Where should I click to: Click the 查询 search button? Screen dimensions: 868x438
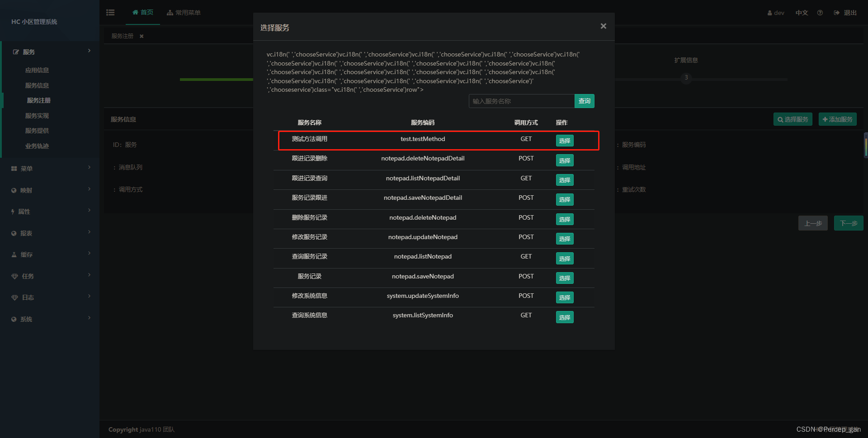pyautogui.click(x=584, y=101)
